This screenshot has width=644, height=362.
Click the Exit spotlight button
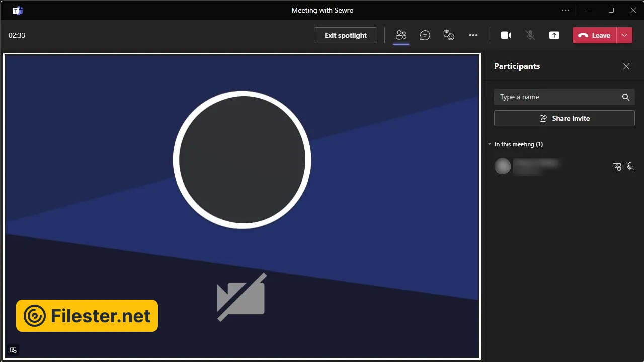(x=346, y=35)
